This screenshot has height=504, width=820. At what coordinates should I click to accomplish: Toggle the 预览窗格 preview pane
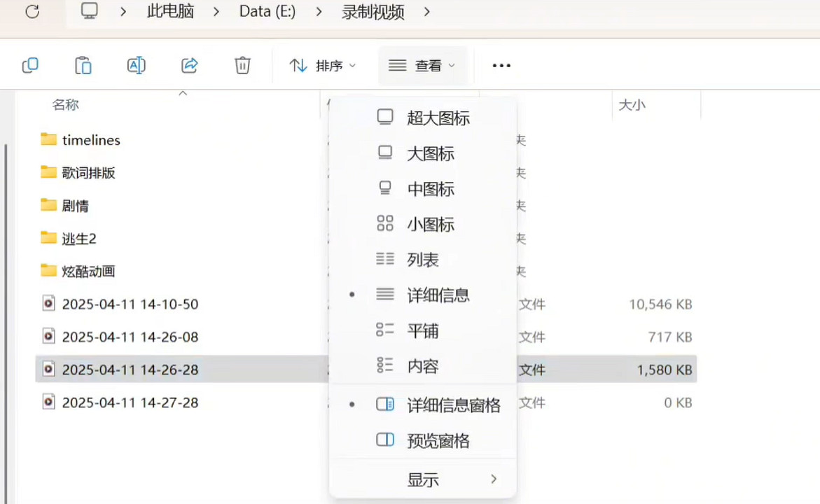(x=438, y=441)
